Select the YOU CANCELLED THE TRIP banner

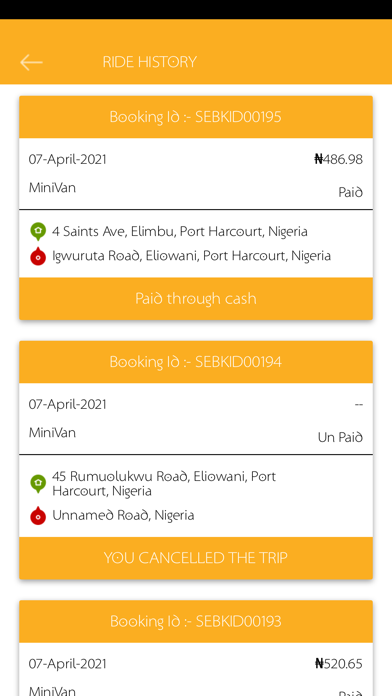point(196,558)
